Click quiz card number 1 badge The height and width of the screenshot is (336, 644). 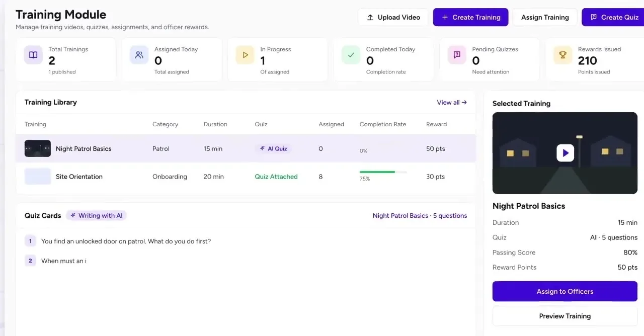30,241
